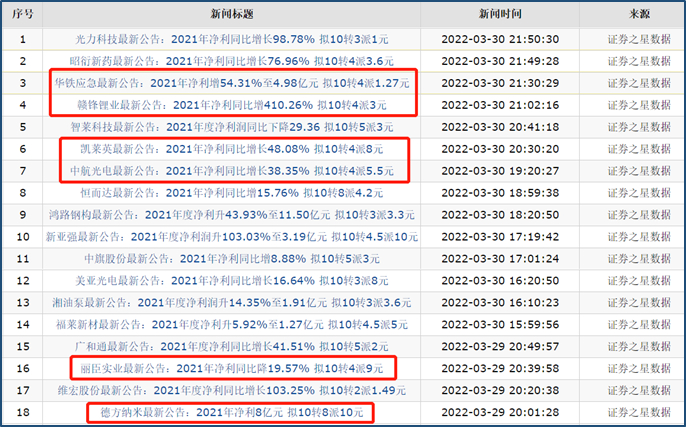Select the time 2022-03-29 20:20:38

pos(500,390)
